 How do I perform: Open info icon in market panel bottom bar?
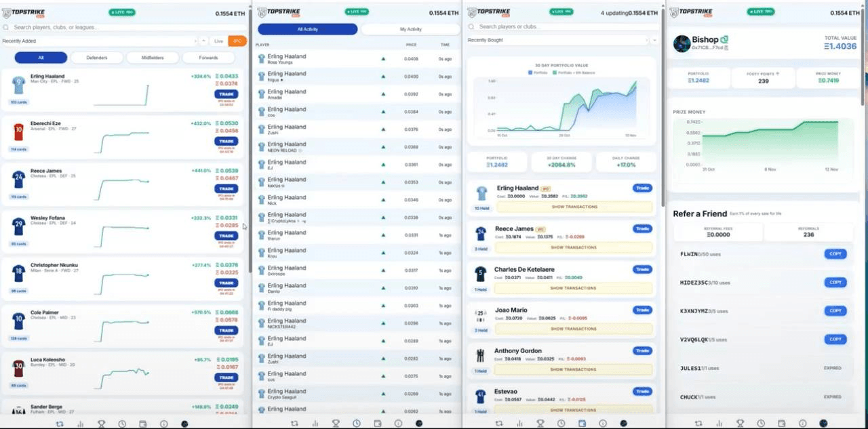163,424
